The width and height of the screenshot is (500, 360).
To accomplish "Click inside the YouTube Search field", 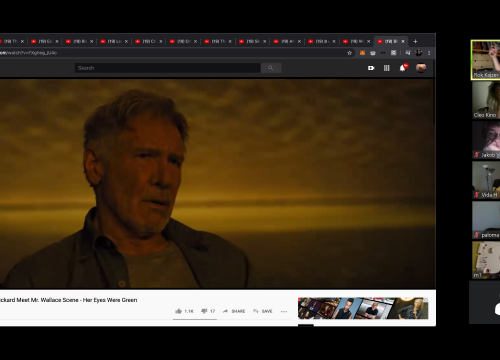I will click(168, 68).
